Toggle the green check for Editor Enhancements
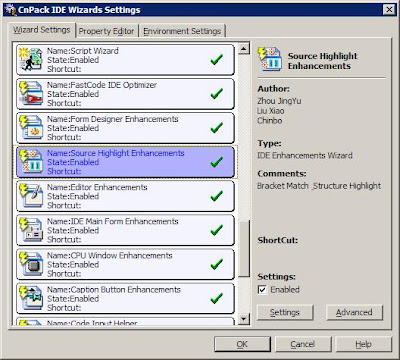 [x=217, y=196]
